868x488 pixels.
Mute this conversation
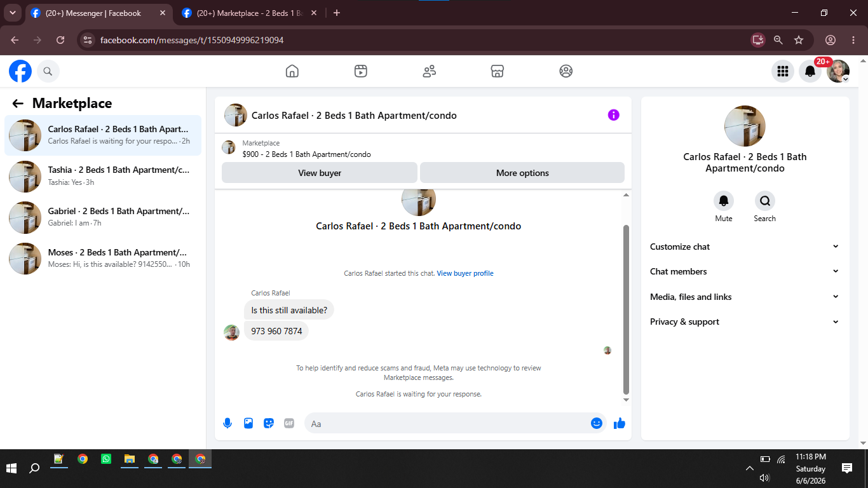[724, 201]
